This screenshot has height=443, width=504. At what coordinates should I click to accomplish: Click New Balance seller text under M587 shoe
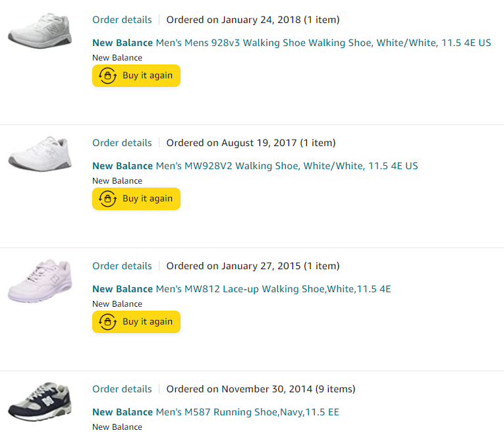pos(117,427)
